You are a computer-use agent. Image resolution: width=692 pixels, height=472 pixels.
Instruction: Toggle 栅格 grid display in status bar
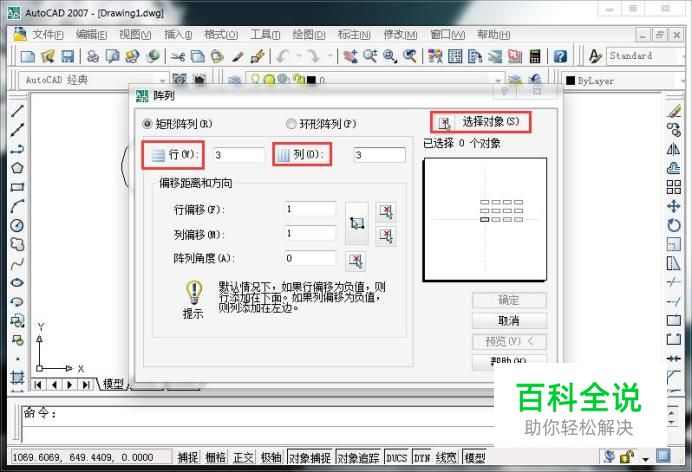pyautogui.click(x=215, y=457)
